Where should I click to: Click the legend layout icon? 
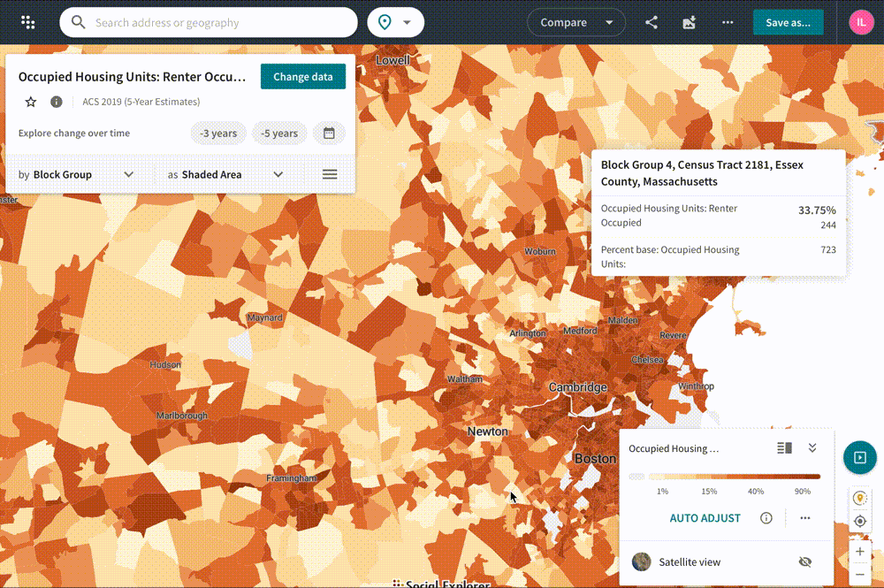(x=784, y=448)
